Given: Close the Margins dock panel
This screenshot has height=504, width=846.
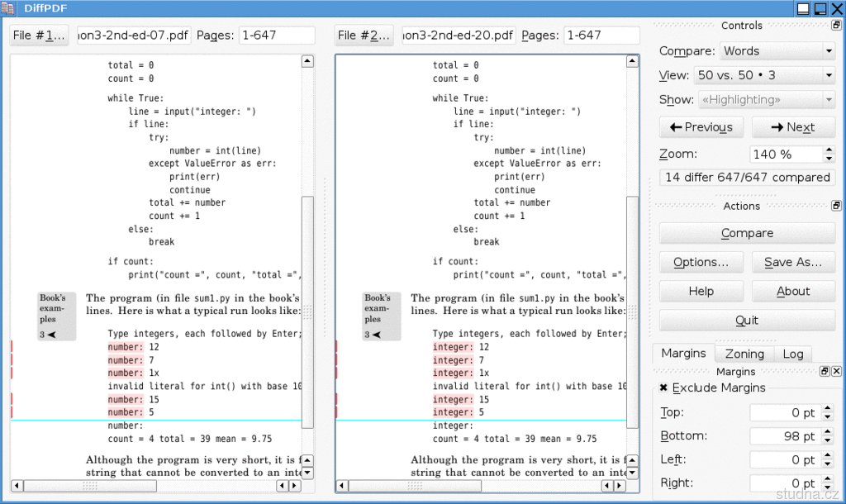Looking at the screenshot, I should pyautogui.click(x=836, y=372).
